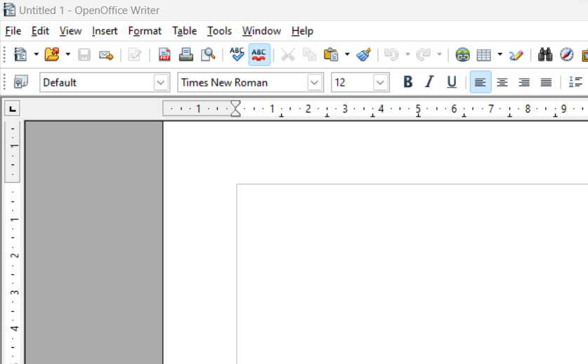Select Align Left paragraph alignment
Screen dimensions: 588x364
481,82
